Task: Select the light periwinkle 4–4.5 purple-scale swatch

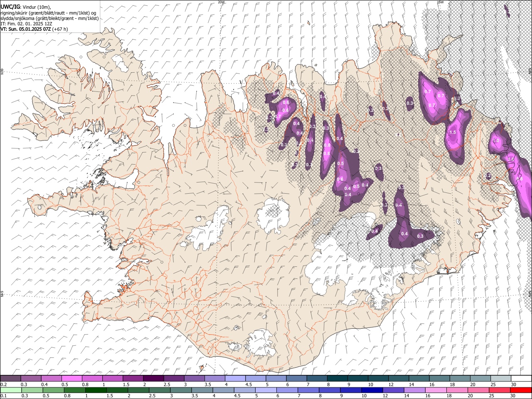Action: [235, 379]
